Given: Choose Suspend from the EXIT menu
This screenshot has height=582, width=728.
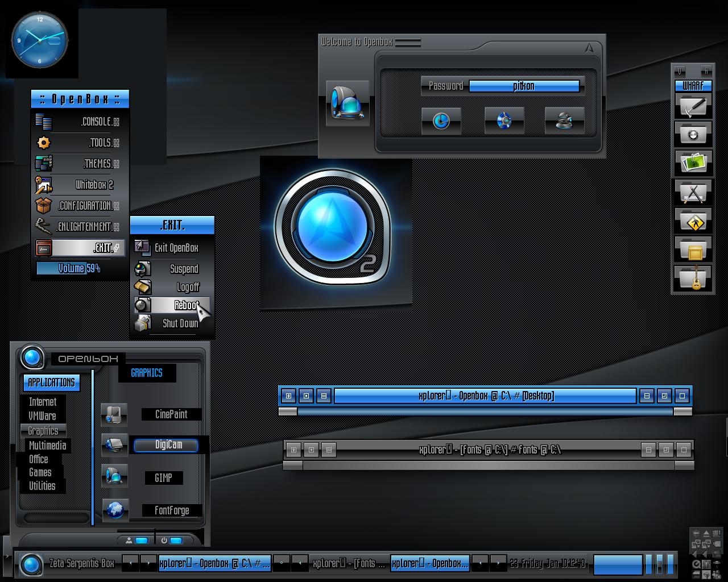Looking at the screenshot, I should [x=172, y=269].
